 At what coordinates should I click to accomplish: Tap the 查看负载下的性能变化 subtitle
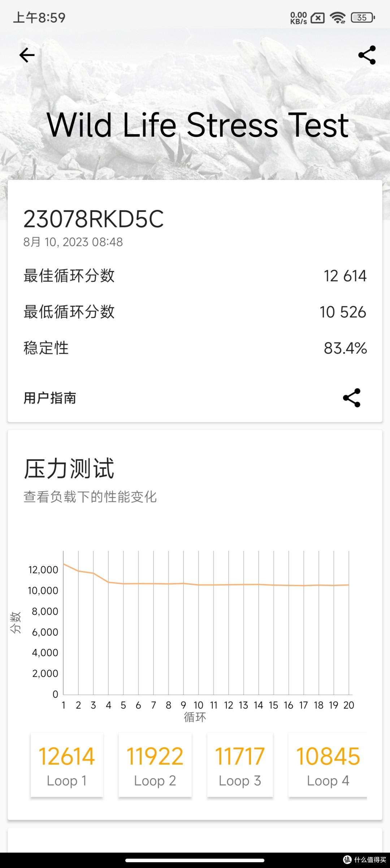[90, 497]
